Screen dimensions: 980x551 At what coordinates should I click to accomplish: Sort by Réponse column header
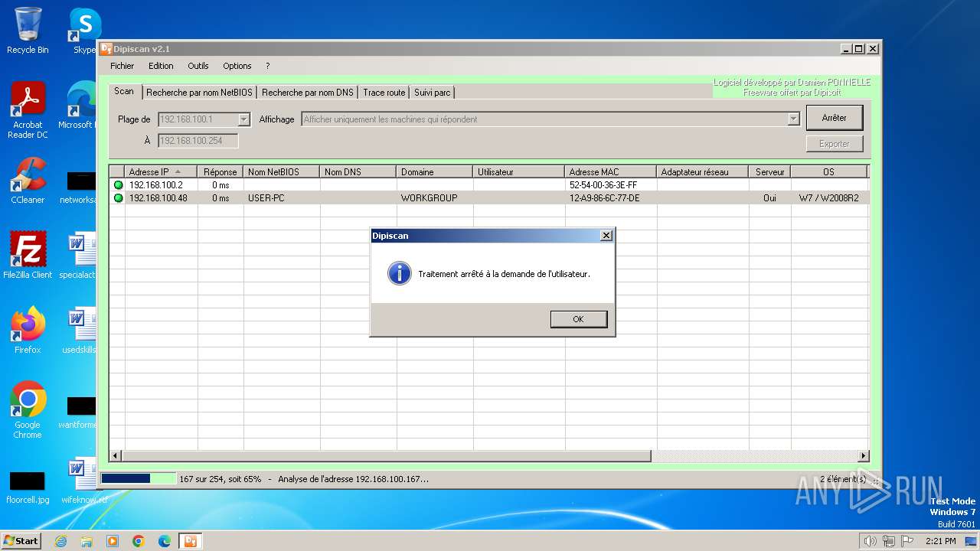coord(220,172)
